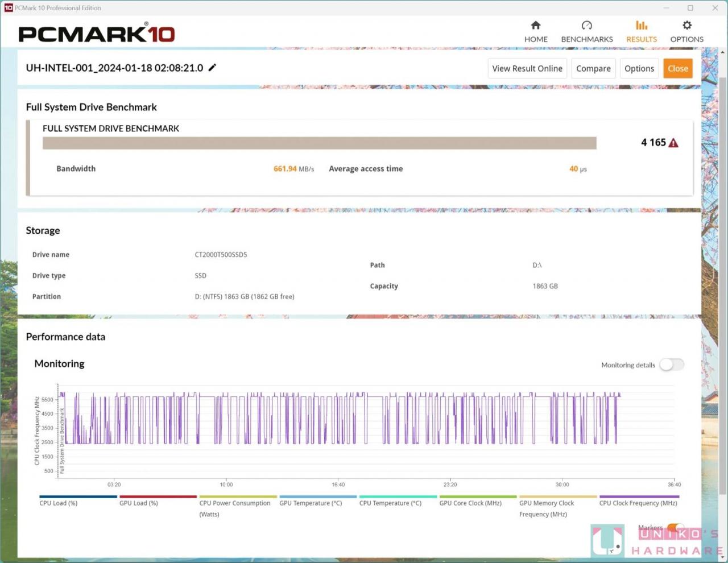The height and width of the screenshot is (563, 728).
Task: Click the 661.94 MB/s bandwidth value
Action: pyautogui.click(x=293, y=169)
